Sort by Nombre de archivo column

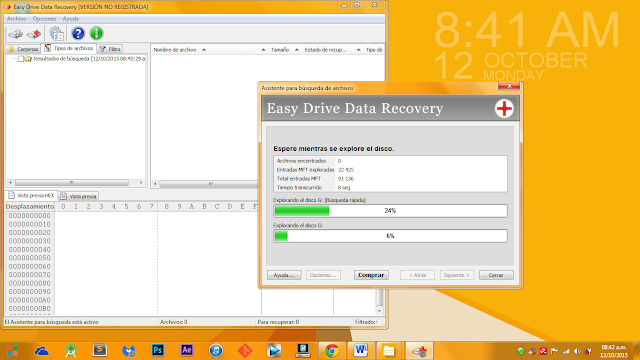198,50
